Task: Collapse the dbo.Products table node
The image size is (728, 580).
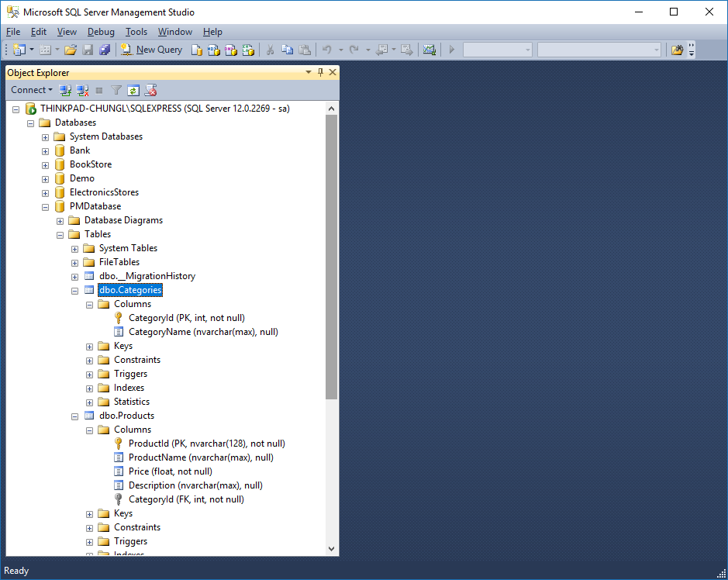Action: point(74,416)
